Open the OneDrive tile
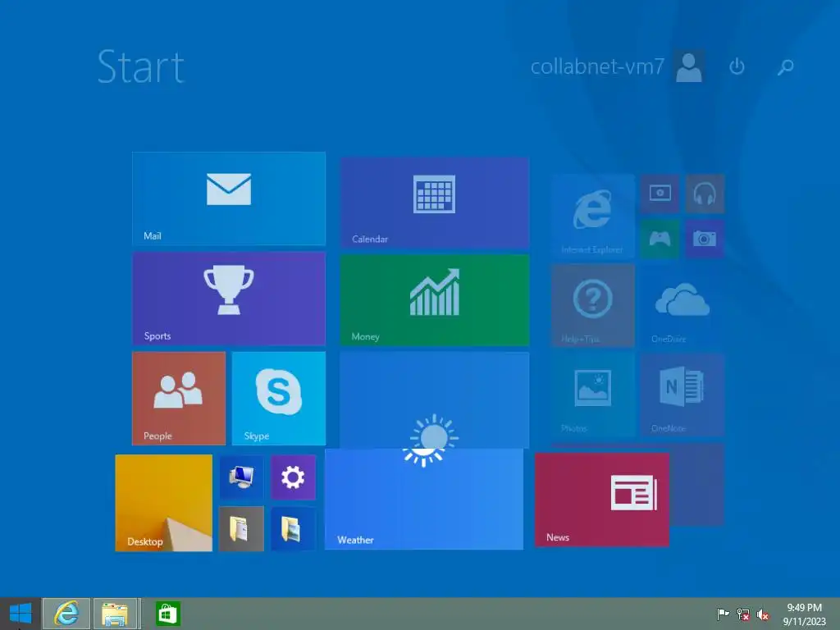Image resolution: width=840 pixels, height=630 pixels. point(682,305)
